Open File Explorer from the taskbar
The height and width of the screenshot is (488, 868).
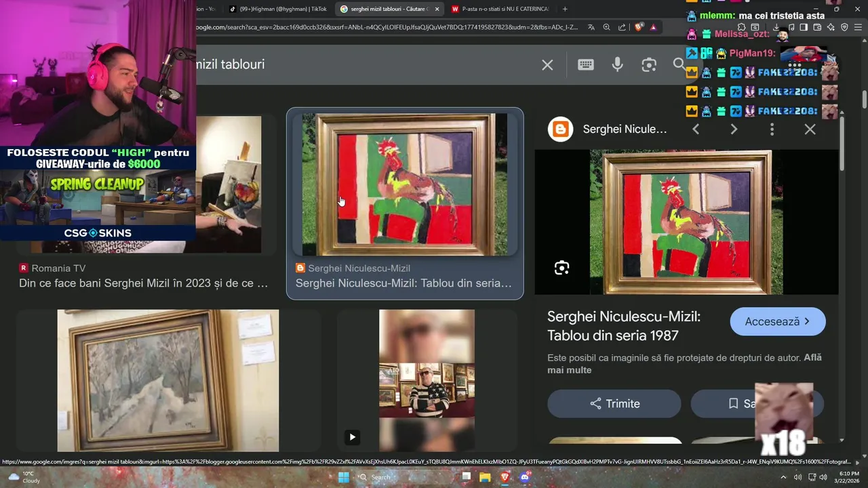[x=485, y=477]
